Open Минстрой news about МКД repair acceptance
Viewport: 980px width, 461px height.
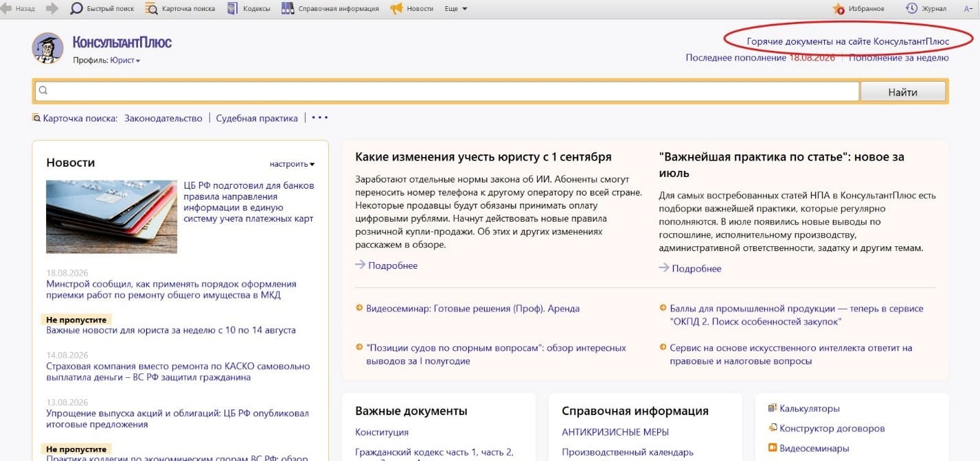point(171,289)
